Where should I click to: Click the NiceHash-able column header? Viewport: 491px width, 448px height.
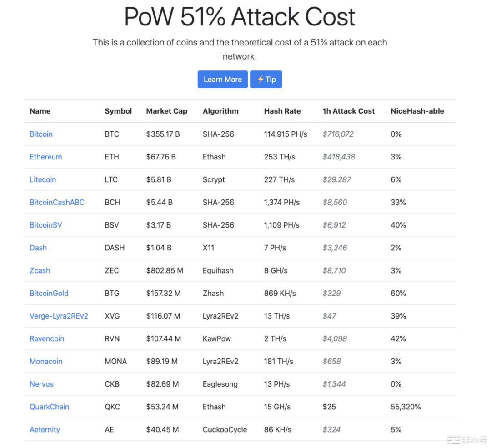point(417,111)
